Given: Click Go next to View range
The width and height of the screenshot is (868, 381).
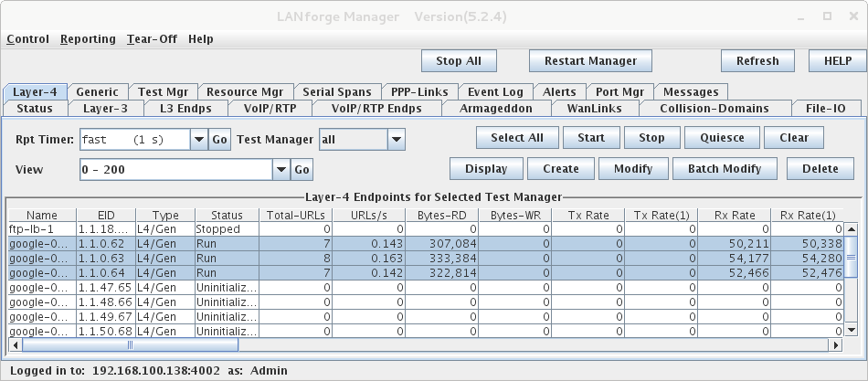Looking at the screenshot, I should tap(302, 169).
